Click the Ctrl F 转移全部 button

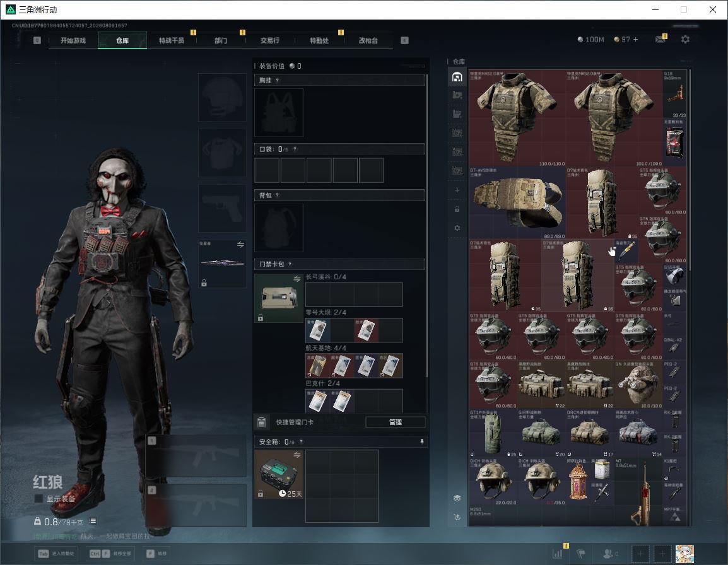point(110,554)
